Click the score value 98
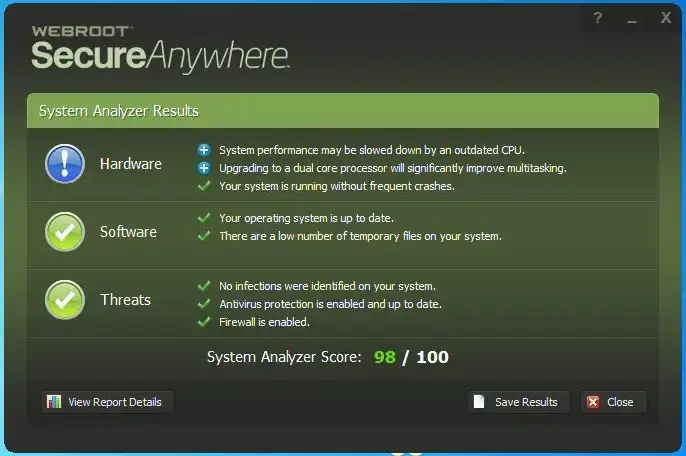 tap(385, 357)
